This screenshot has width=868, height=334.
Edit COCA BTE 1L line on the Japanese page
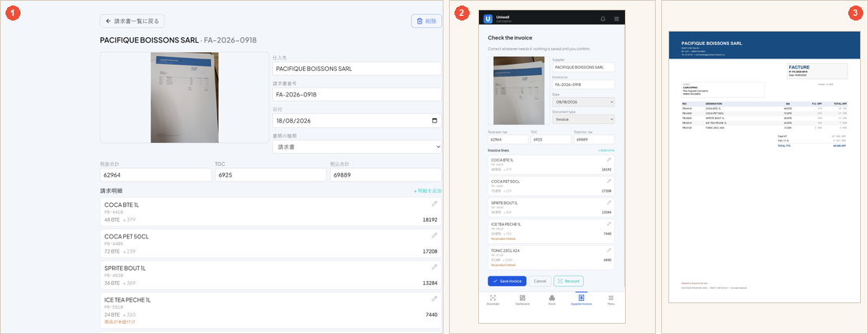[435, 204]
